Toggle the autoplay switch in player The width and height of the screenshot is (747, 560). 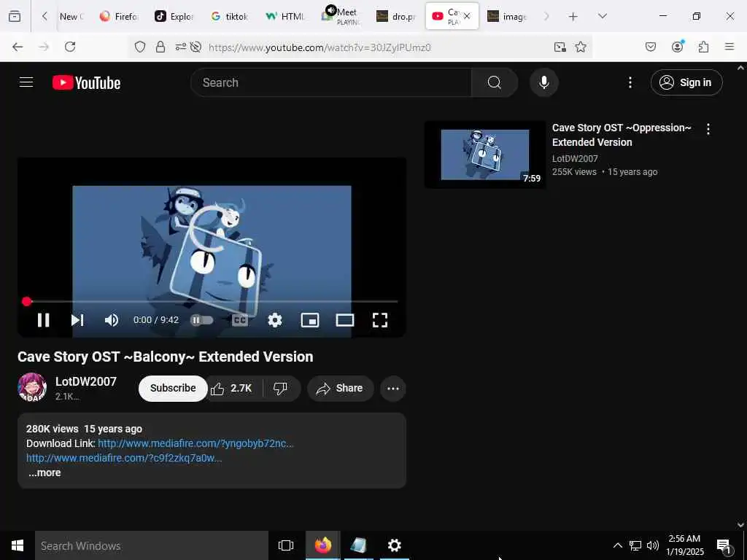(202, 320)
